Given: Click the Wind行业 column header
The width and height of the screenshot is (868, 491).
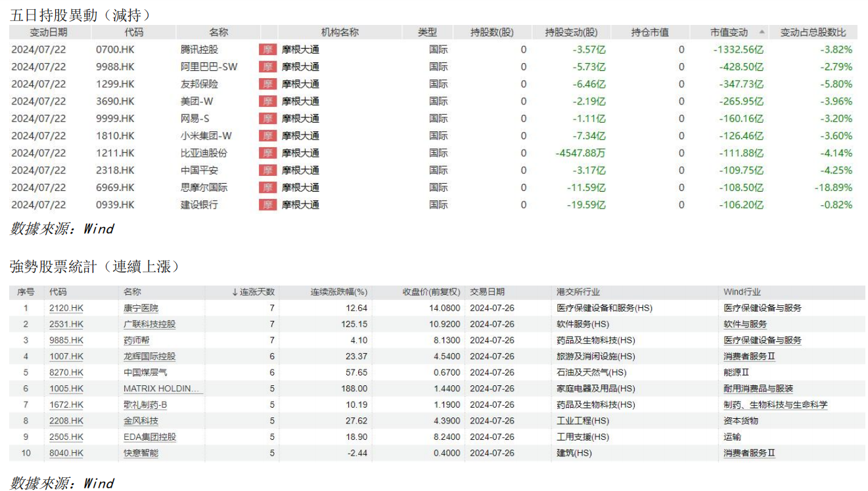Looking at the screenshot, I should pyautogui.click(x=742, y=292).
